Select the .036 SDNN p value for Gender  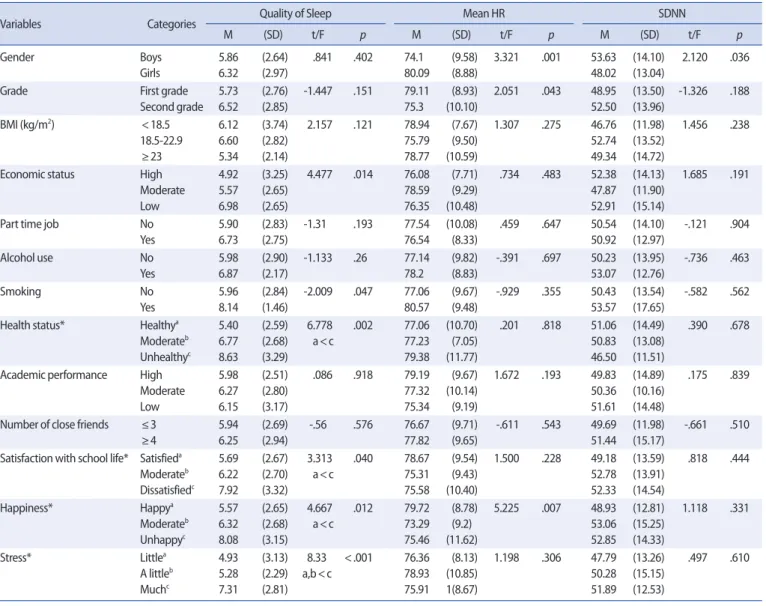tap(740, 57)
